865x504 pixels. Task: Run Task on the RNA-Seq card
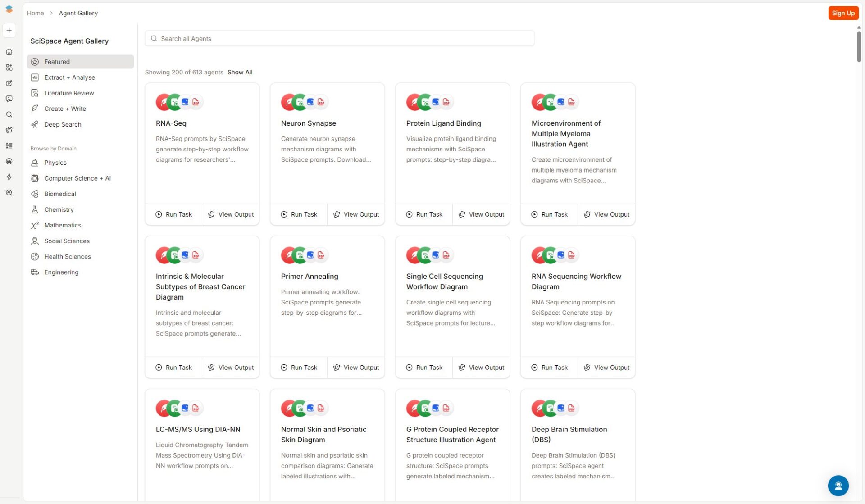coord(174,214)
